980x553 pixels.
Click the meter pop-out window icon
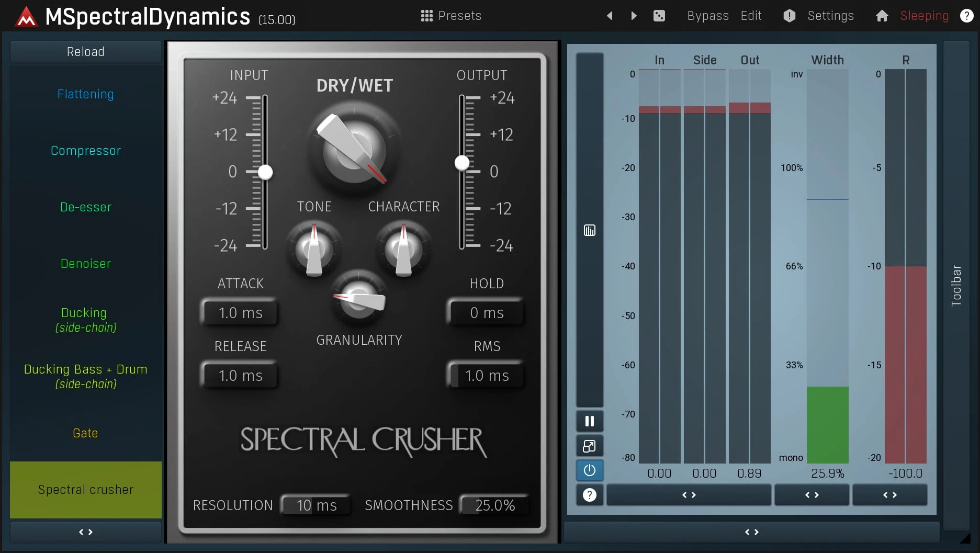tap(589, 446)
